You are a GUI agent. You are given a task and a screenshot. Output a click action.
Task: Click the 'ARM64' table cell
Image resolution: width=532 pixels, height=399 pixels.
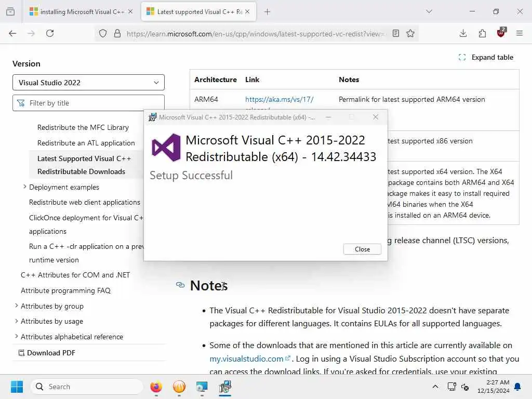coord(206,99)
